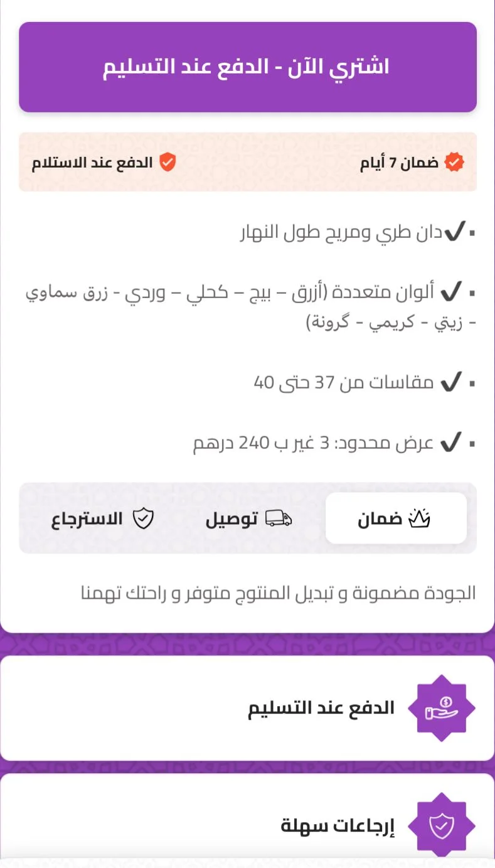
Task: Click the orange badge beside ضمان 7 أيام
Action: coord(454,163)
